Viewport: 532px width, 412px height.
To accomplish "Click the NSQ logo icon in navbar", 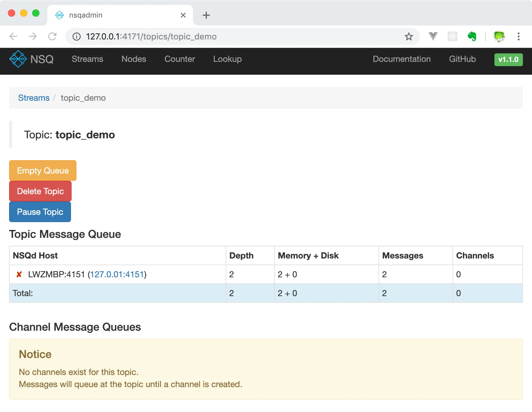I will tap(18, 59).
